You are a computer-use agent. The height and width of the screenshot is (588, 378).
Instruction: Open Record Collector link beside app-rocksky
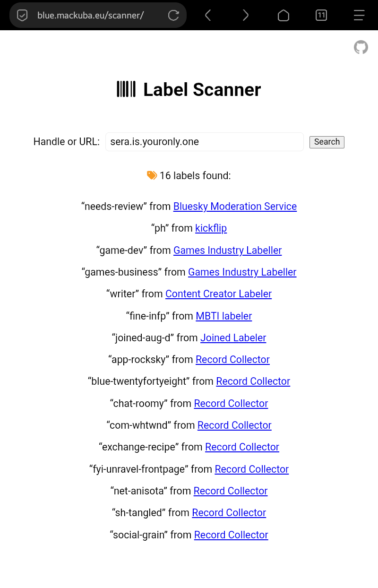(x=232, y=360)
